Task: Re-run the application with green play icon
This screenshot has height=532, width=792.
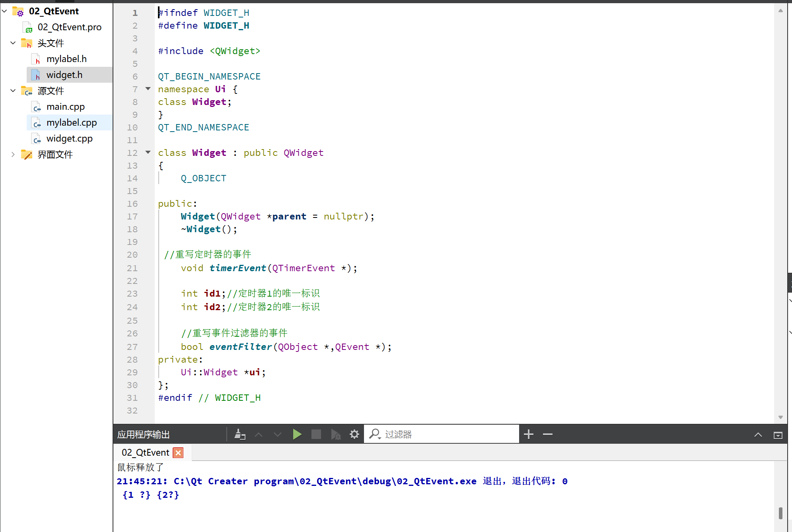Action: click(297, 434)
